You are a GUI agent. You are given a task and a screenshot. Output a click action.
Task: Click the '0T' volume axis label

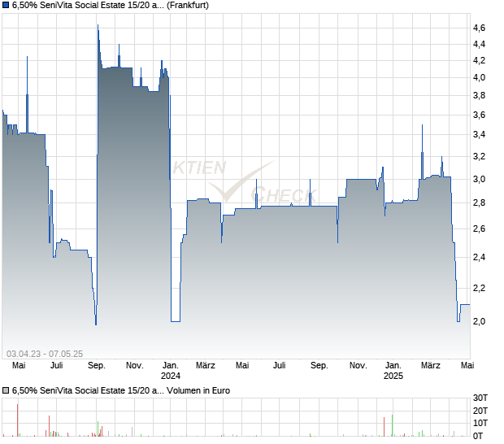[x=478, y=436]
